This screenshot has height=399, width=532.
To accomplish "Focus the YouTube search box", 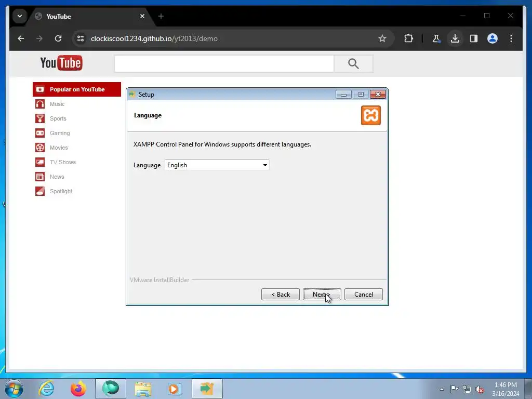I will point(224,63).
